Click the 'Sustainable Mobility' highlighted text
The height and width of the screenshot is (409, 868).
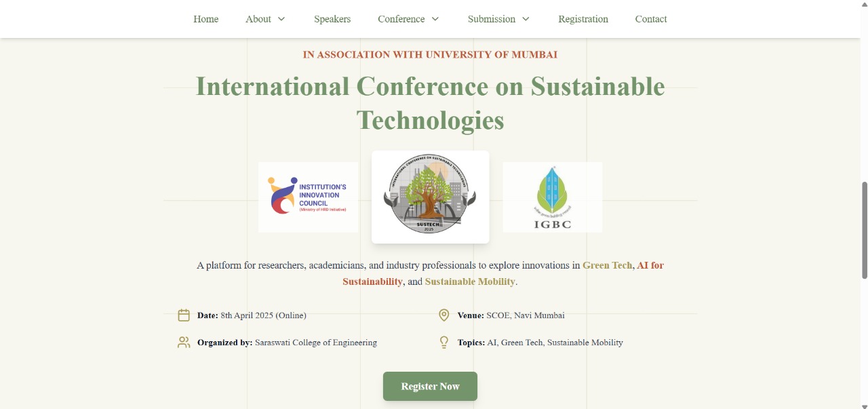[x=470, y=281]
